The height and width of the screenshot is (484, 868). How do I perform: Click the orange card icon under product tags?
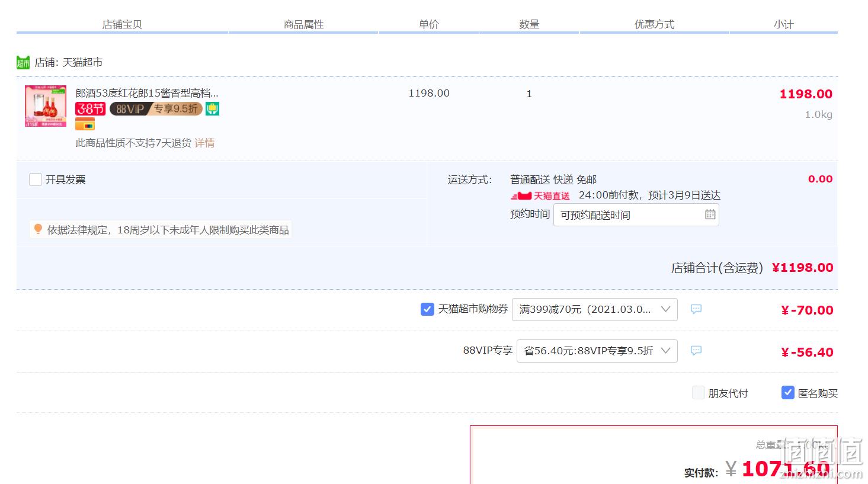85,124
